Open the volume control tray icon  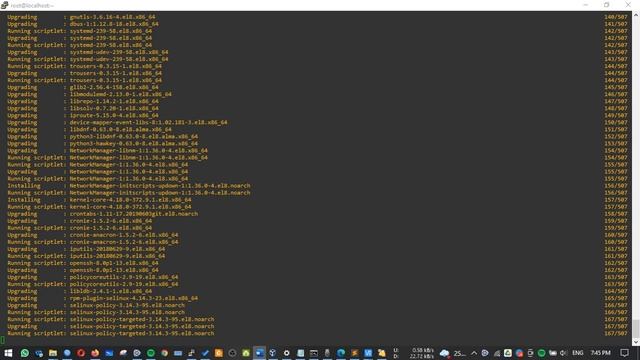[x=563, y=353]
